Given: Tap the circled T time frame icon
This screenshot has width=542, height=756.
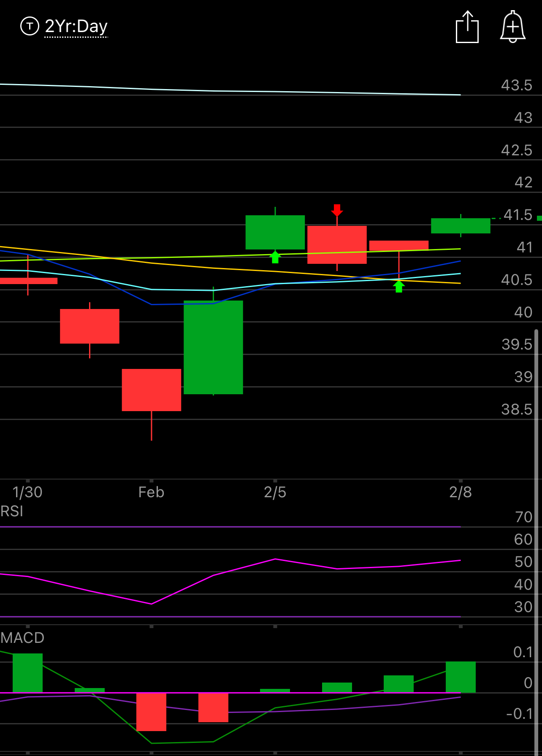Looking at the screenshot, I should [30, 26].
